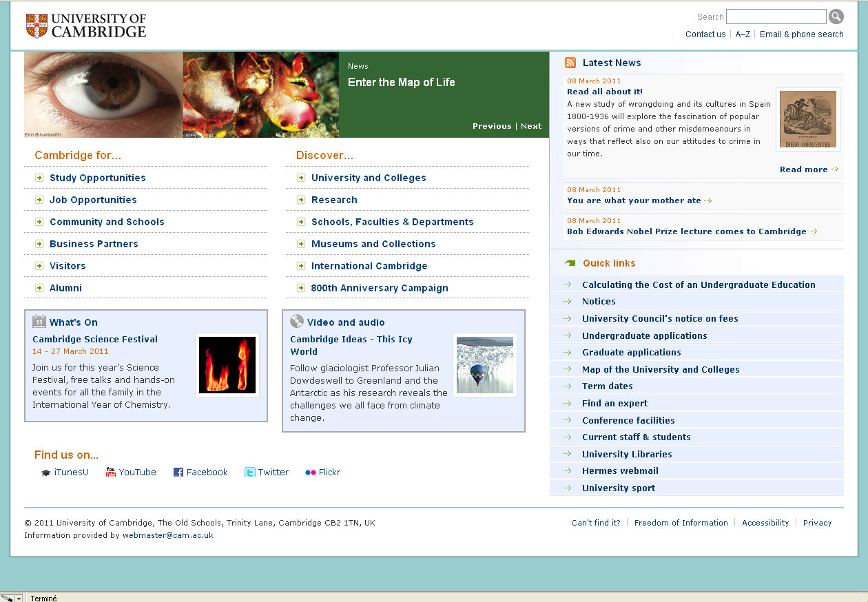
Task: Open the Accessibility footer link
Action: (x=765, y=523)
